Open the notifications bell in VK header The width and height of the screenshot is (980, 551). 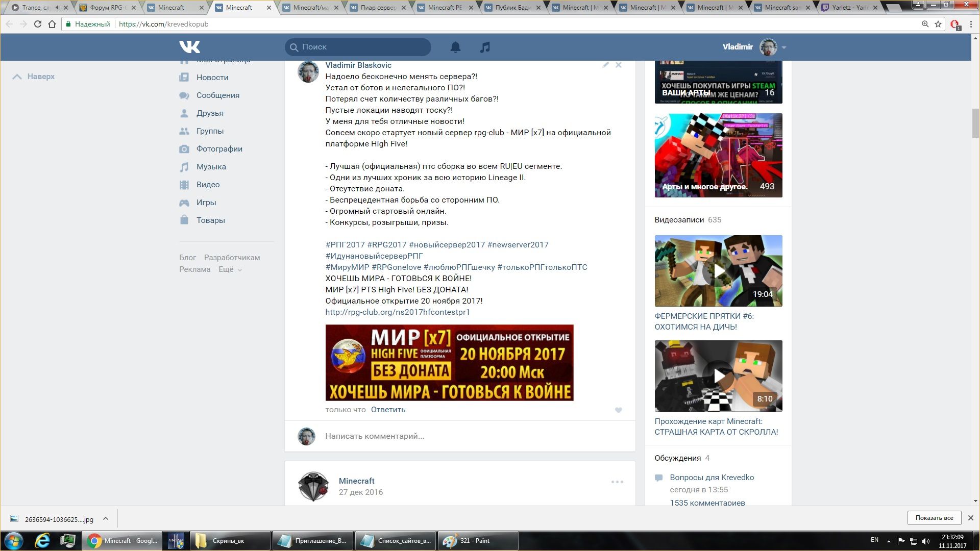[455, 47]
